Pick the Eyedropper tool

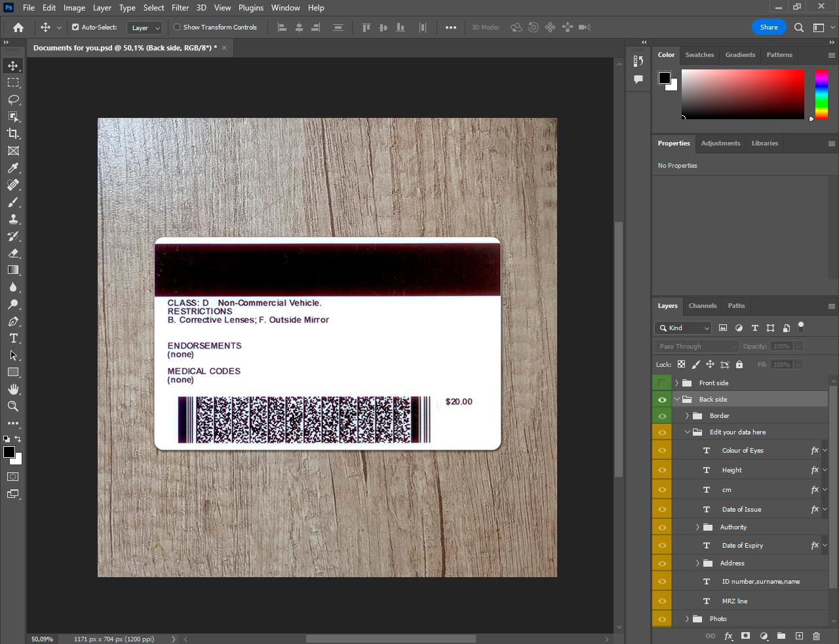point(13,168)
